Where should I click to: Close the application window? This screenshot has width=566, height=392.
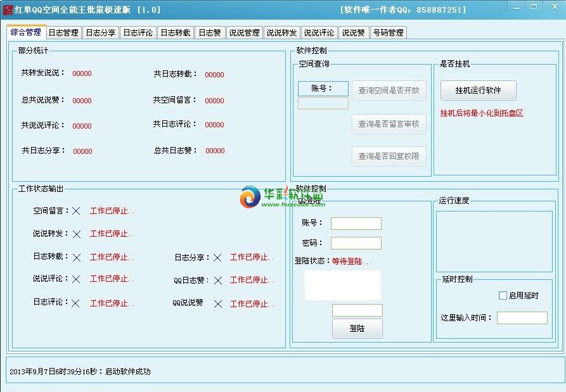[555, 6]
